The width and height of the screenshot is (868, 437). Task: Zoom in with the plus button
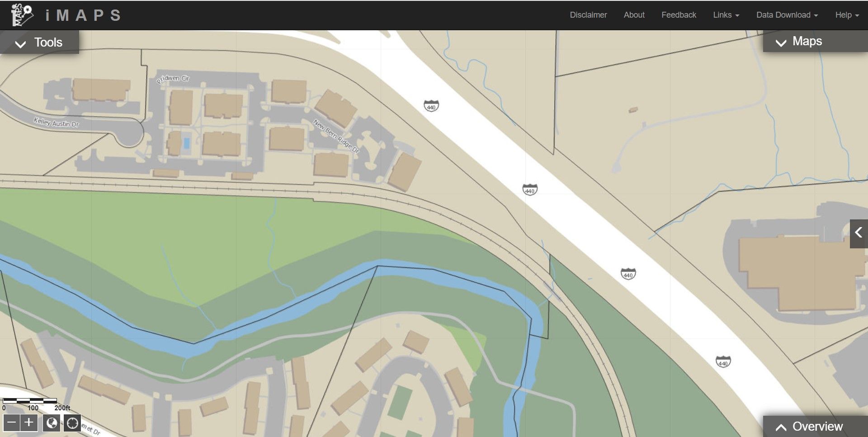29,423
